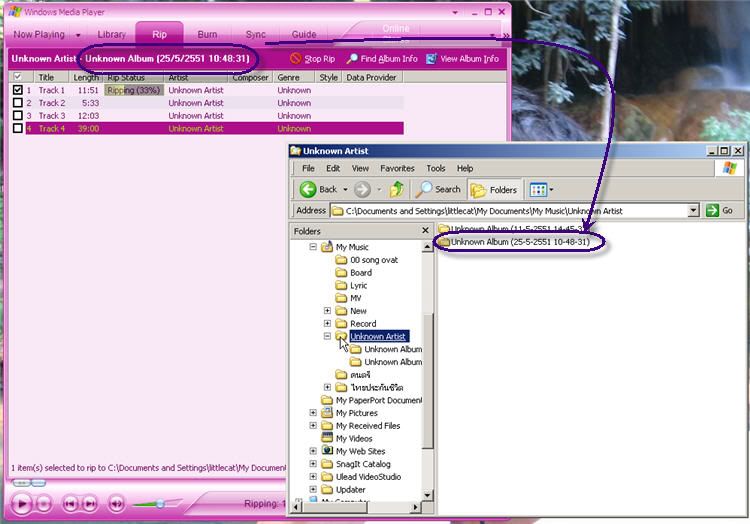Click the Mute speaker button
The image size is (750, 524).
[116, 504]
